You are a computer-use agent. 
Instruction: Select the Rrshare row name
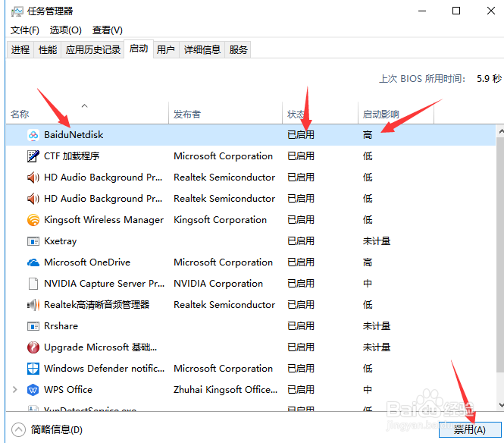[61, 326]
